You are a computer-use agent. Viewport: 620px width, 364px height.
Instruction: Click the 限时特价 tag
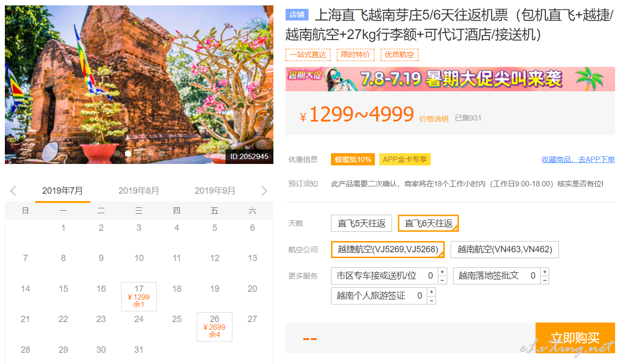pyautogui.click(x=355, y=55)
